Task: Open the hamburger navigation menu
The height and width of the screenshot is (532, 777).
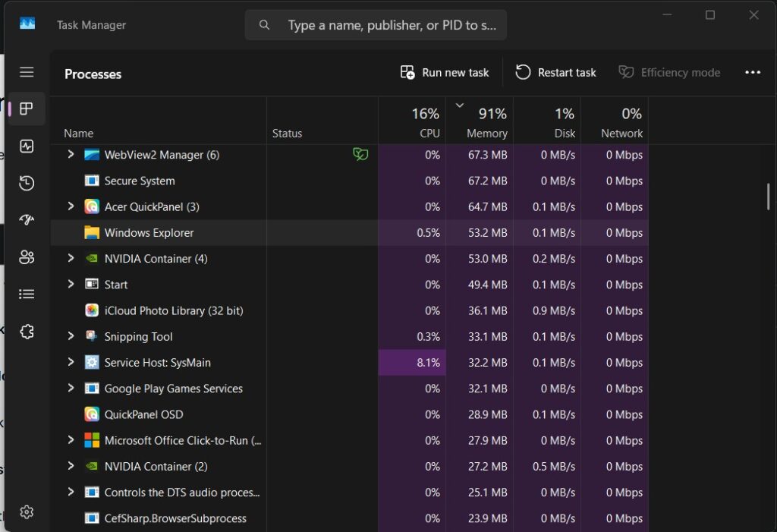Action: click(x=27, y=72)
